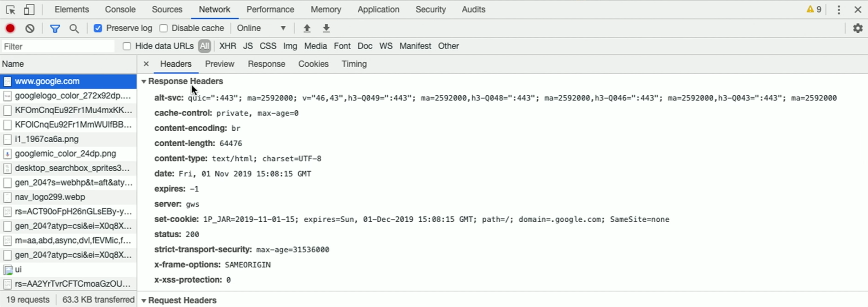
Task: Open the Online throttling dropdown
Action: [x=261, y=28]
